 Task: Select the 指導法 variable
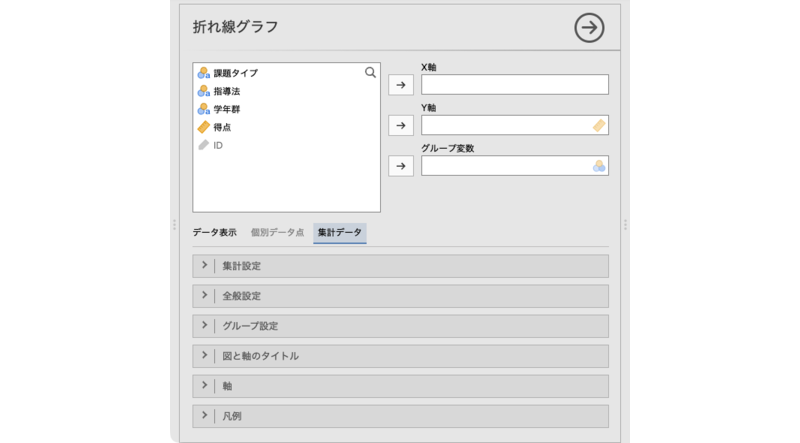[228, 91]
